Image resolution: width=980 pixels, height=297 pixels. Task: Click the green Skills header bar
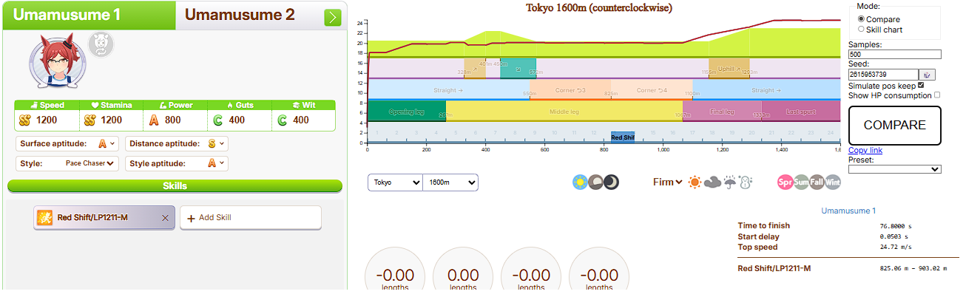pos(175,186)
